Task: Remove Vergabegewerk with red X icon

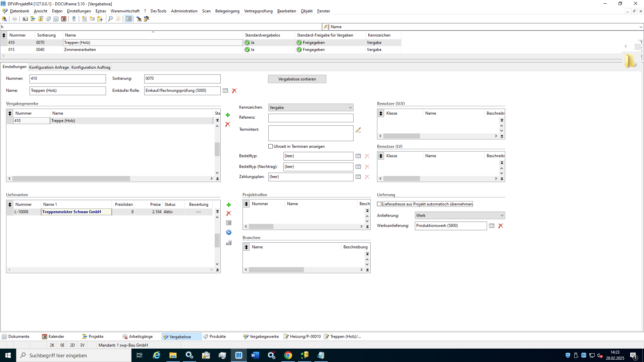Action: [228, 124]
